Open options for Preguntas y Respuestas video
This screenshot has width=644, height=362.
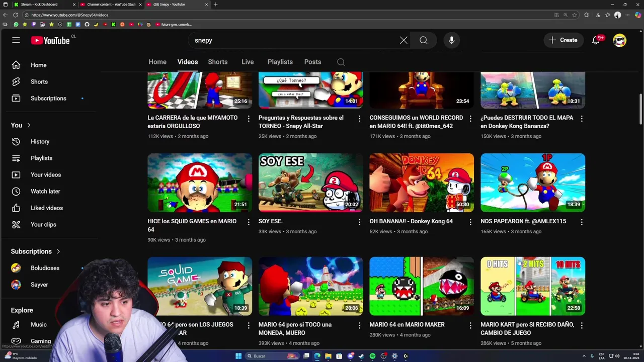click(x=359, y=119)
